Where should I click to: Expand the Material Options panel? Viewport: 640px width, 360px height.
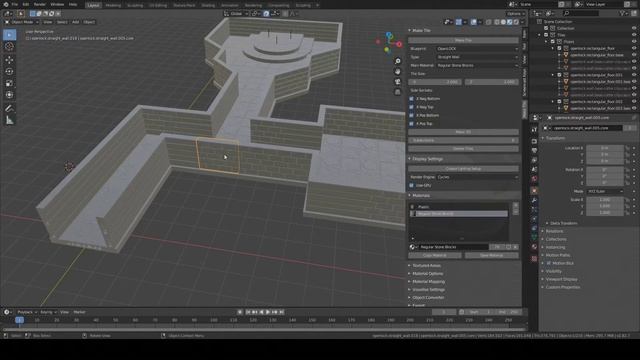(427, 274)
